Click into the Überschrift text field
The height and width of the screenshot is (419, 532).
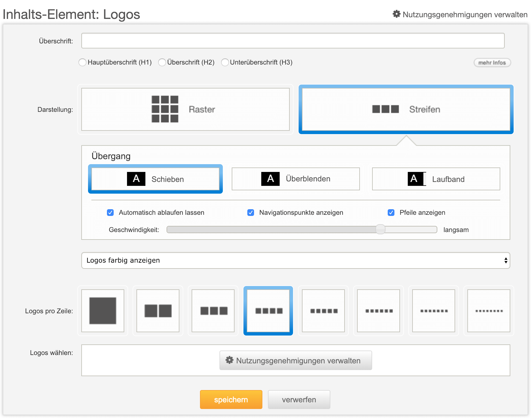pyautogui.click(x=293, y=41)
